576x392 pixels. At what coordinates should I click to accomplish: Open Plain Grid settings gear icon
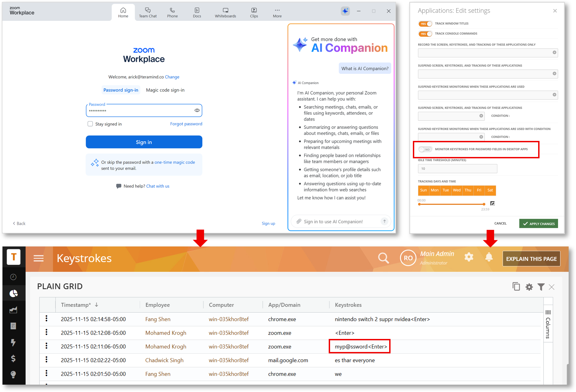(529, 287)
